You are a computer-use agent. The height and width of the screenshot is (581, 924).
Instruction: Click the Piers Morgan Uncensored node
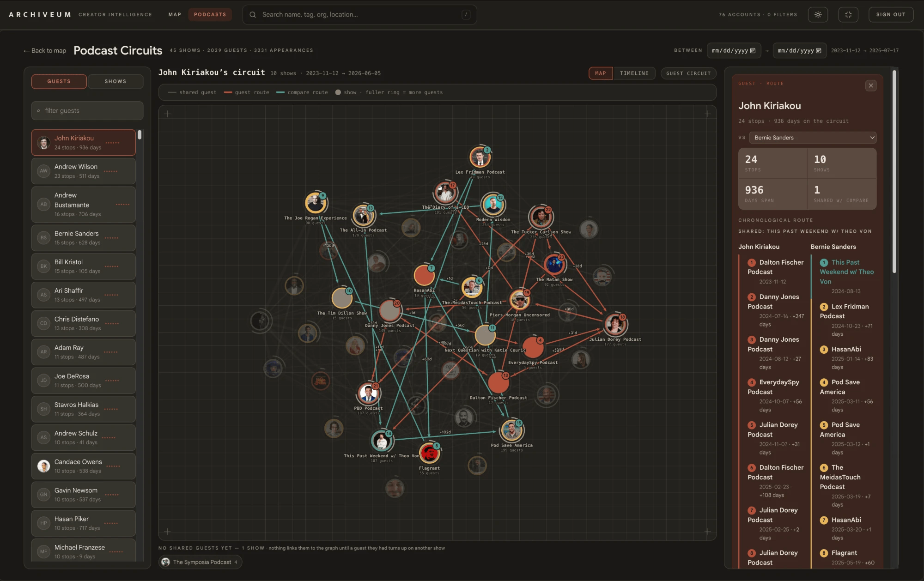[520, 300]
